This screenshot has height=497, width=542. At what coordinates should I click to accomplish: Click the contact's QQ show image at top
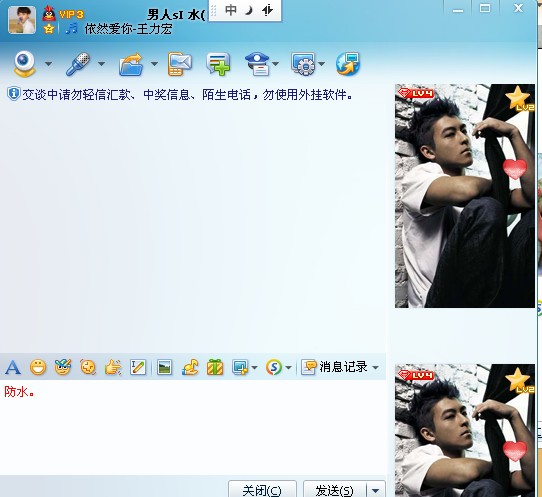point(465,196)
